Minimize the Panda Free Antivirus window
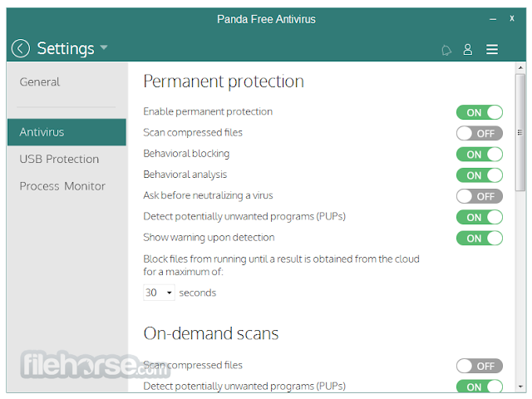532x399 pixels. point(493,20)
